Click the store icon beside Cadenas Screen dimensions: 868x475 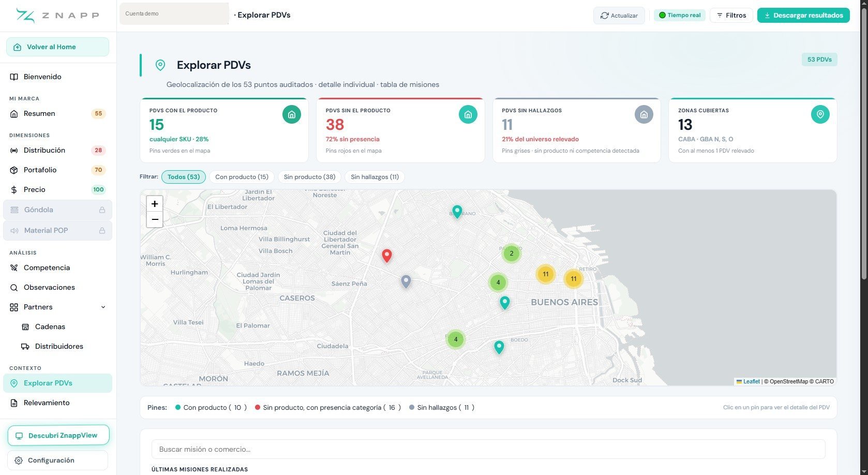pyautogui.click(x=25, y=326)
